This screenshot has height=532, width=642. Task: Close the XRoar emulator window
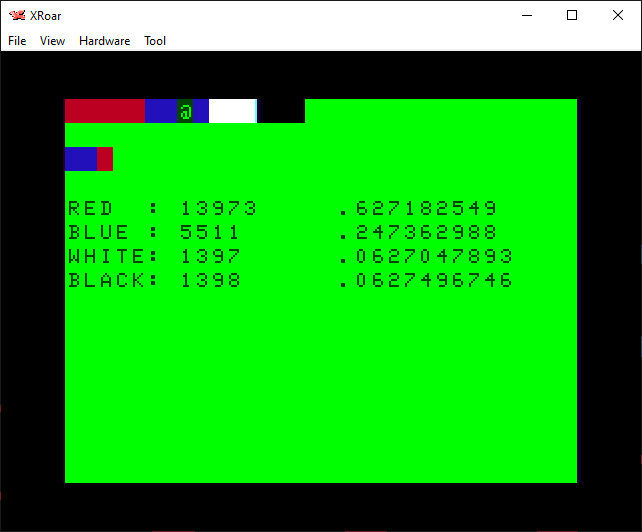coord(618,15)
